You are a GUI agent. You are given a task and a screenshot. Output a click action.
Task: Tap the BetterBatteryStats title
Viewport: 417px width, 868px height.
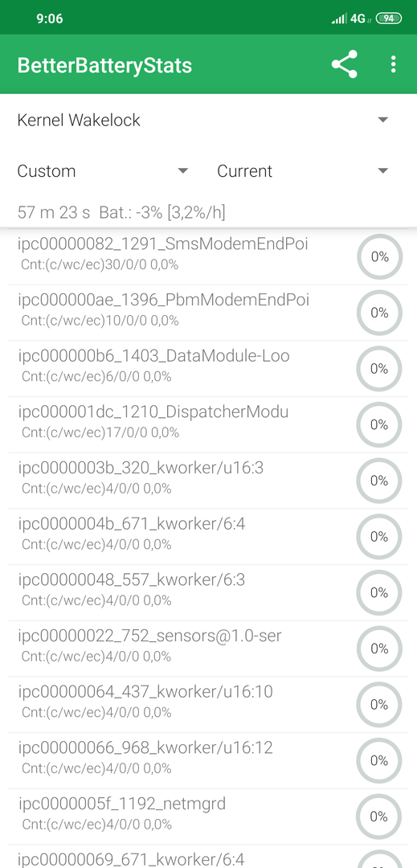pyautogui.click(x=104, y=65)
